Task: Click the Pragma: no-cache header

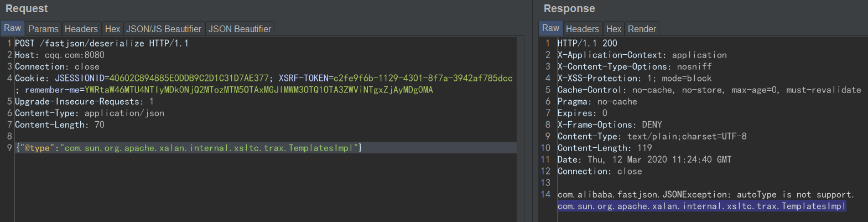Action: point(597,101)
